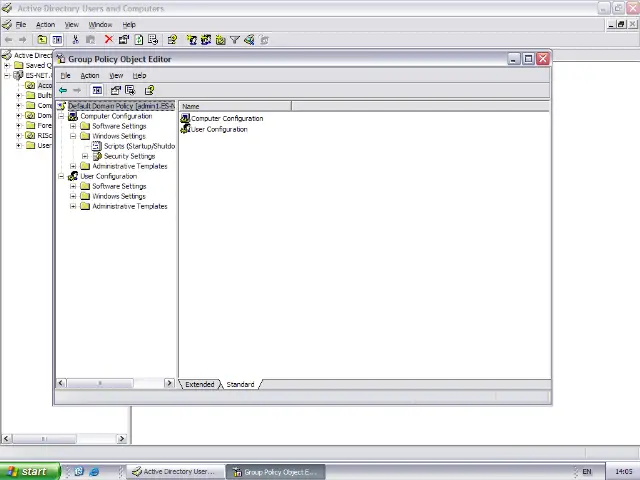The image size is (640, 480).
Task: Click the Security Settings icon in tree
Action: 97,156
